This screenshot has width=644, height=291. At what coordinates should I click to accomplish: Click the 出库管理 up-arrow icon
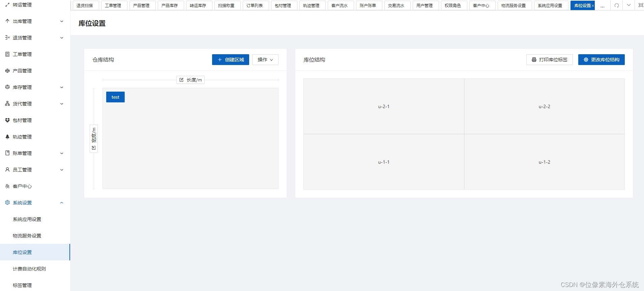(7, 21)
